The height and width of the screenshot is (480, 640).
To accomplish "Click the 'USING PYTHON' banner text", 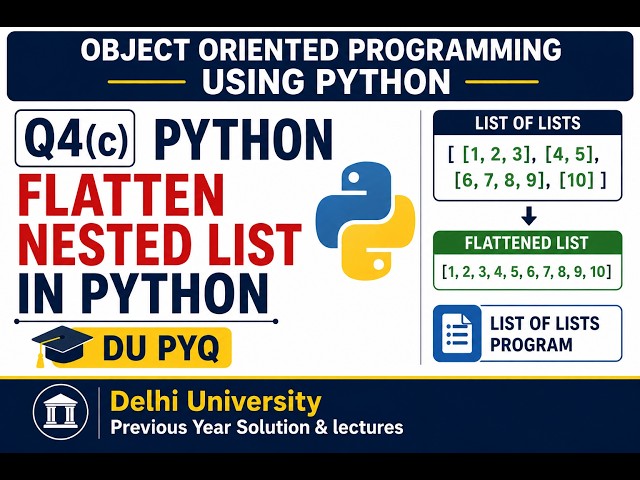I will point(326,81).
